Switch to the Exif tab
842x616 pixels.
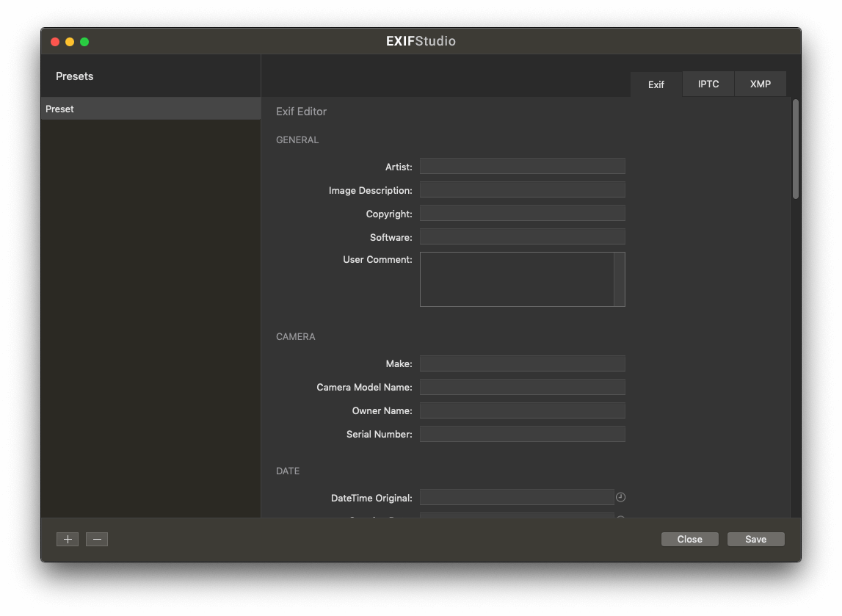click(656, 84)
